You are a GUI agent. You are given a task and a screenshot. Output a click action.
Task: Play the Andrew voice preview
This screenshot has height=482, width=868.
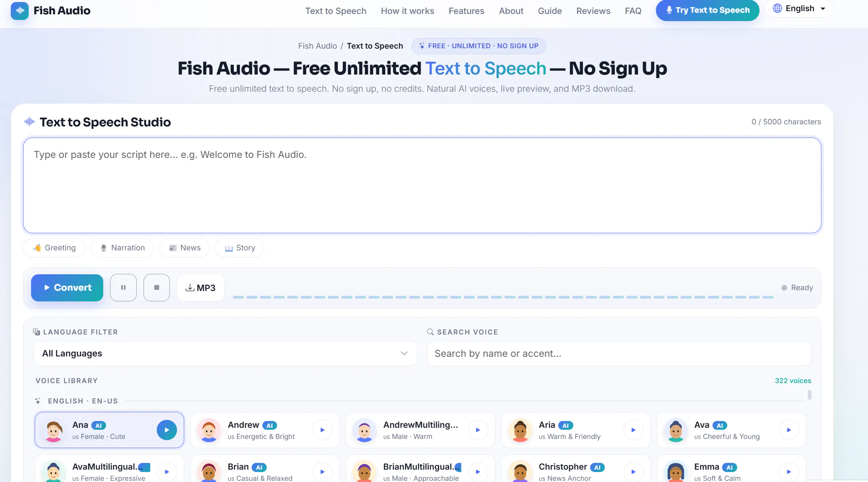click(322, 430)
